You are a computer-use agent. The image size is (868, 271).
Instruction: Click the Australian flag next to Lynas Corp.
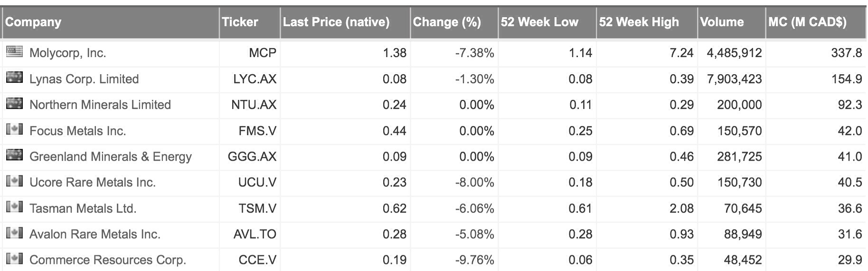[14, 77]
